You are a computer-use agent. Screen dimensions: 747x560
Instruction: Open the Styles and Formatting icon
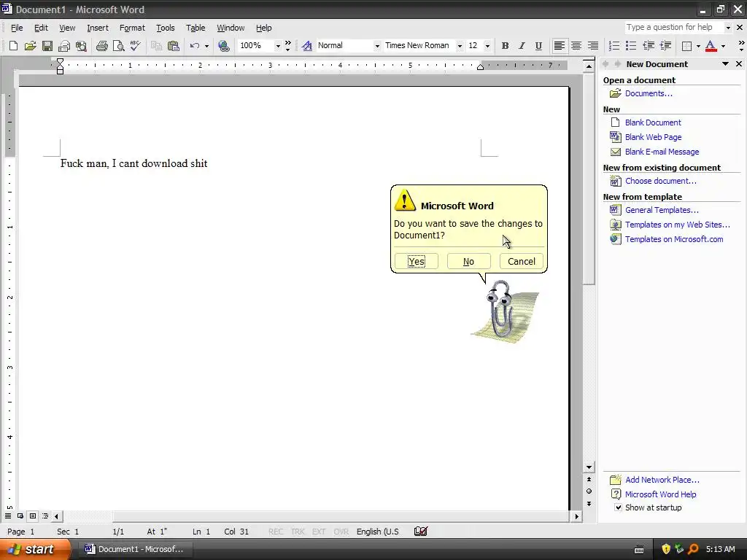(307, 46)
